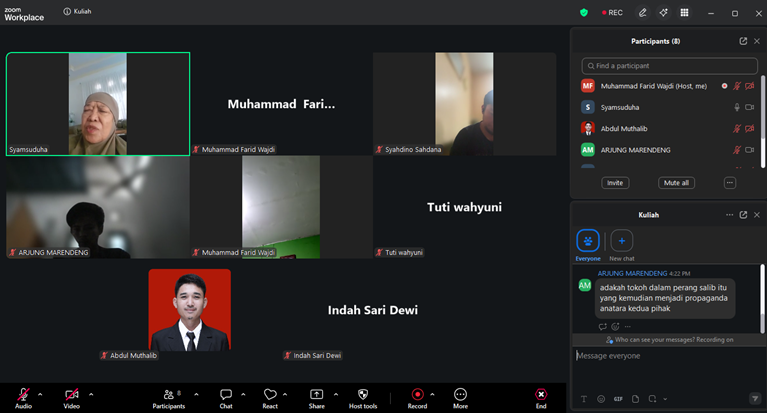The width and height of the screenshot is (767, 413).
Task: Pop out the Kuliah chat panel
Action: point(743,215)
